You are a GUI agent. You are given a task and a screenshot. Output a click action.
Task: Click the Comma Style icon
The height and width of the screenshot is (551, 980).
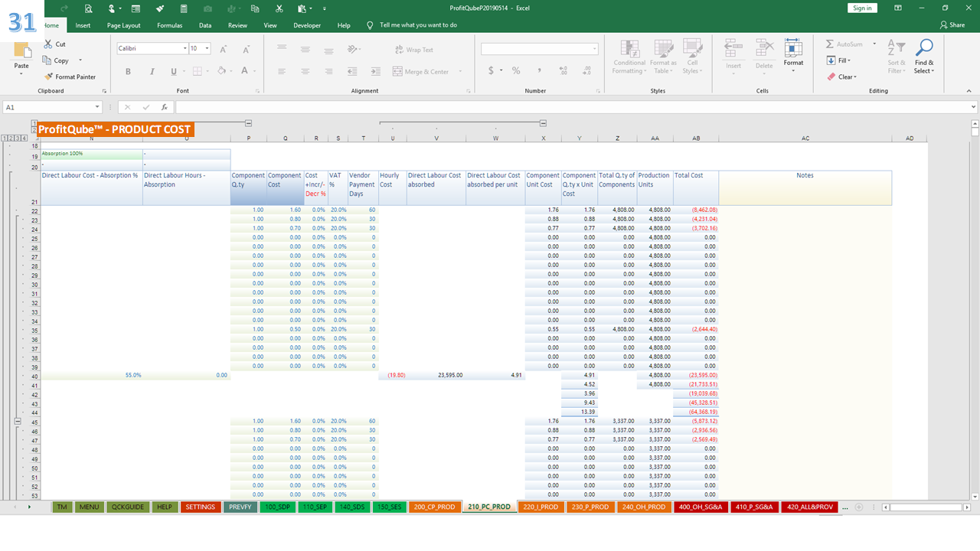coord(541,70)
